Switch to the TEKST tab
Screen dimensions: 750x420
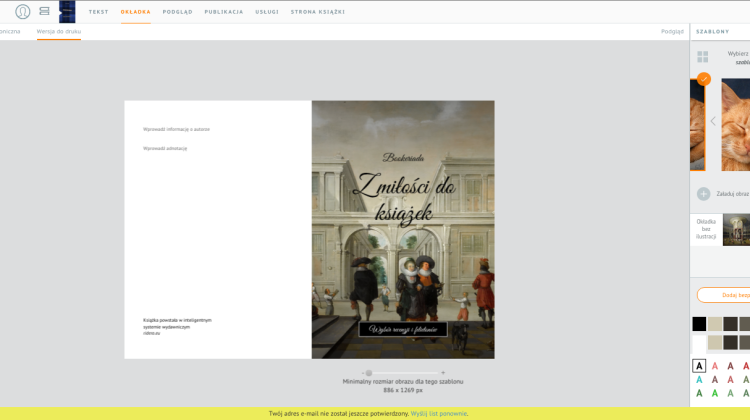click(x=99, y=12)
